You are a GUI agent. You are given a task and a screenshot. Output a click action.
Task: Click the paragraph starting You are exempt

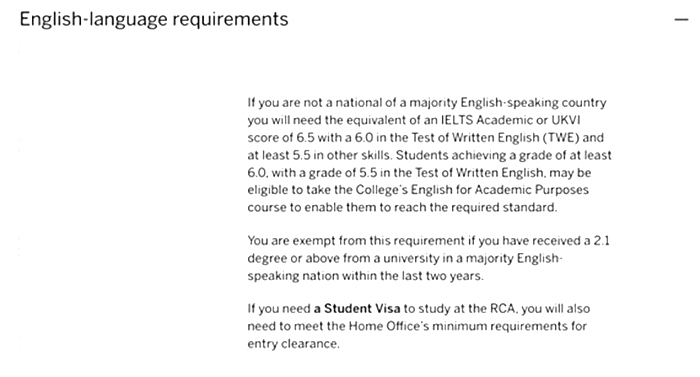(x=429, y=258)
